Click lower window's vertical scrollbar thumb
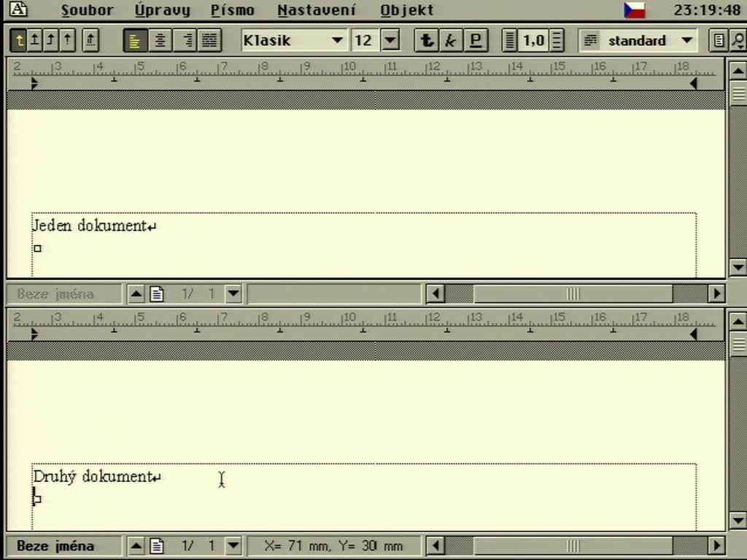747x560 pixels. click(x=738, y=344)
